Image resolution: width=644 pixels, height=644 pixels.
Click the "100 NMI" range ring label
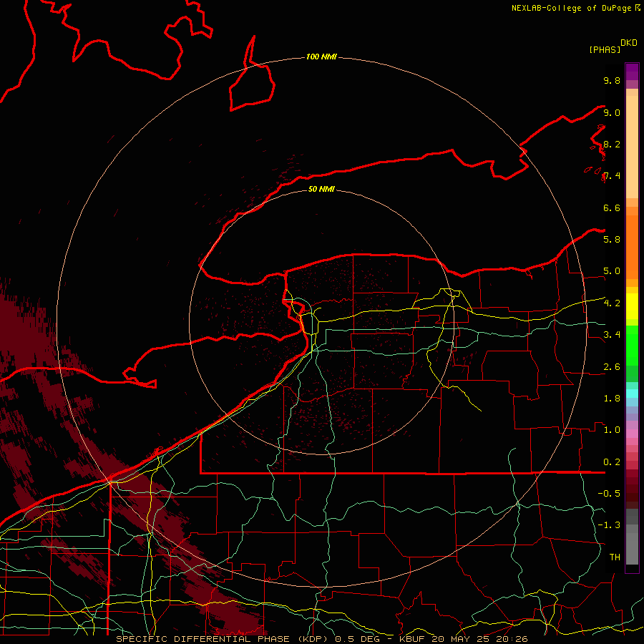(321, 57)
